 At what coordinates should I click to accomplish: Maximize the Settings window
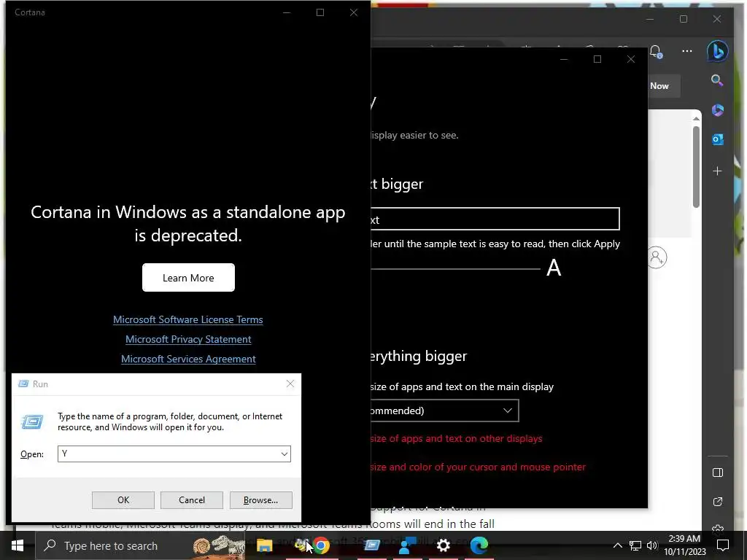pos(597,59)
